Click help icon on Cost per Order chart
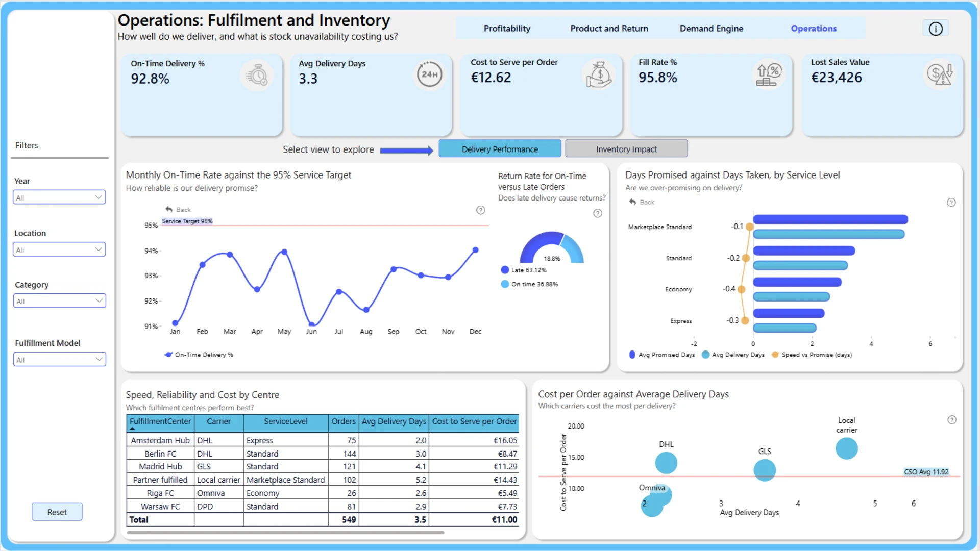 pos(952,420)
